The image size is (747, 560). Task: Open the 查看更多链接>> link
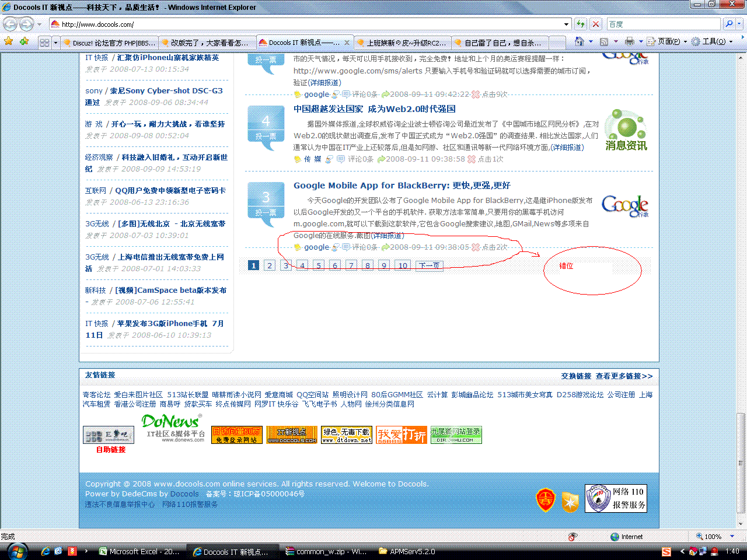click(x=624, y=376)
